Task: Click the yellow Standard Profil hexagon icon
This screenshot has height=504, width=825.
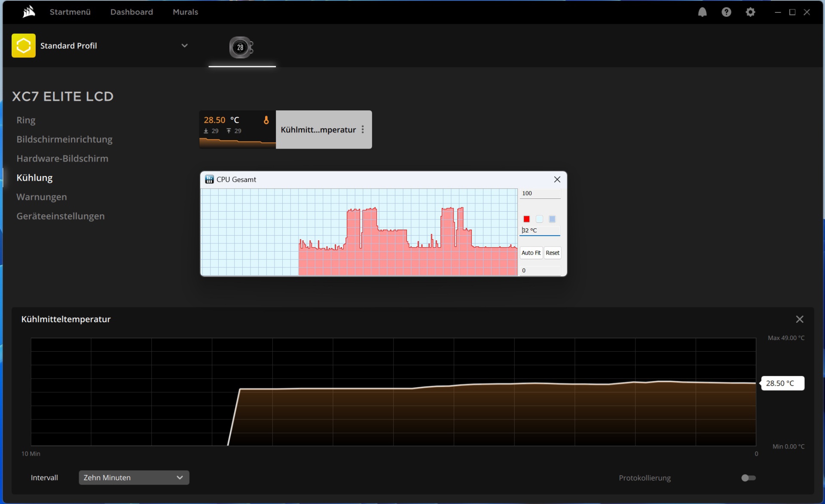Action: tap(24, 46)
